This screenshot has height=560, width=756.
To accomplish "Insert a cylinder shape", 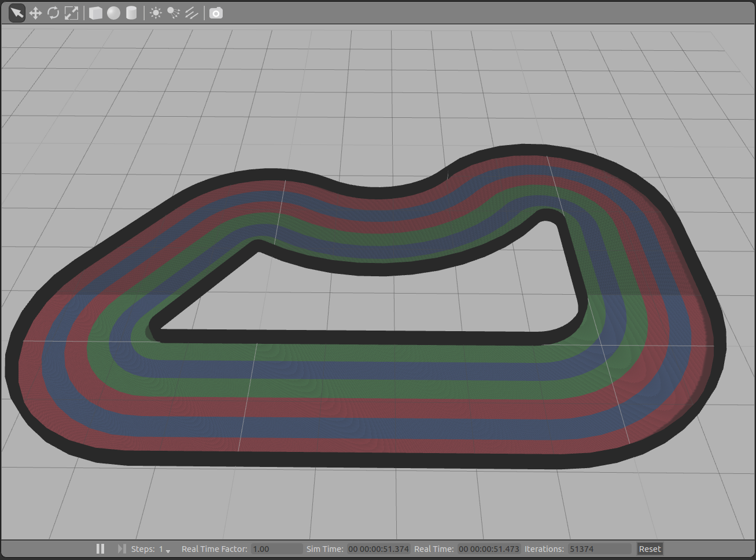I will pos(131,13).
